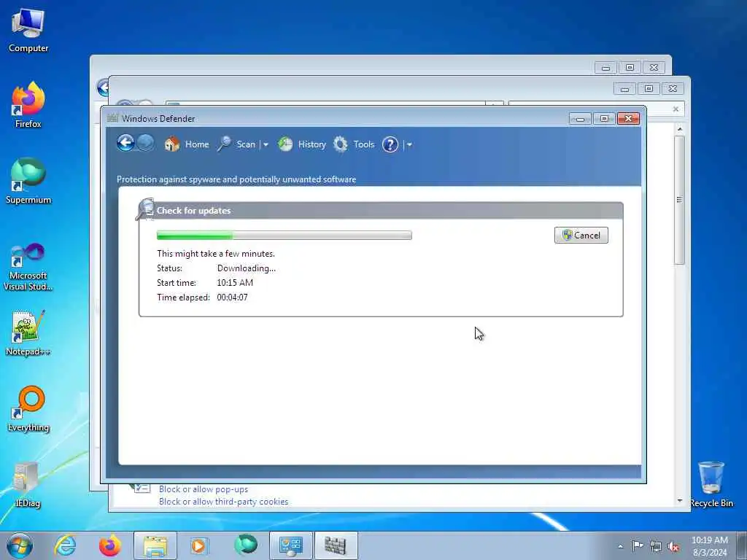Select the Recycle Bin desktop icon
This screenshot has width=747, height=560.
pyautogui.click(x=711, y=484)
